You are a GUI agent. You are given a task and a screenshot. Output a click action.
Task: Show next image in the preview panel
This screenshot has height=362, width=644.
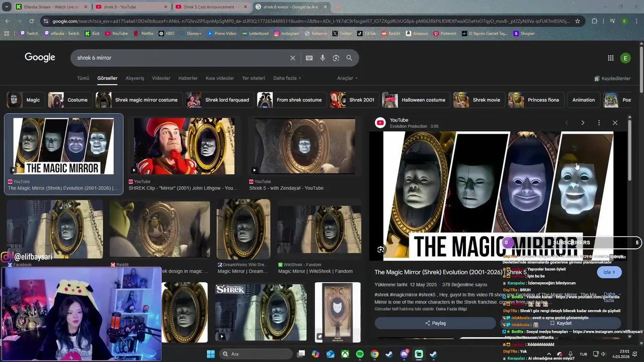tap(583, 123)
